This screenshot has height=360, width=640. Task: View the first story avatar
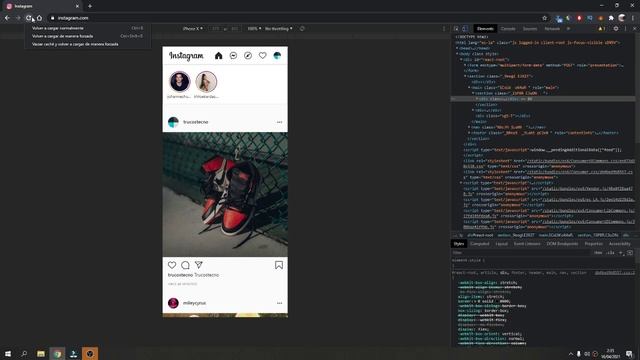coord(180,82)
